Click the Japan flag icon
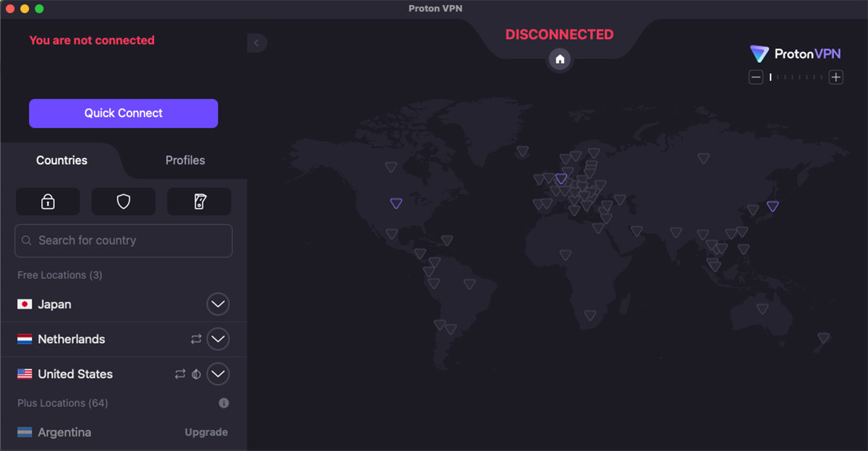Image resolution: width=868 pixels, height=451 pixels. (x=25, y=304)
